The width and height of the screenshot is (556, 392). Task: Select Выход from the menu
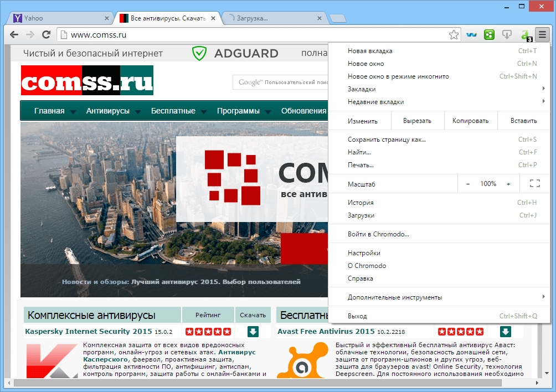tap(440, 316)
